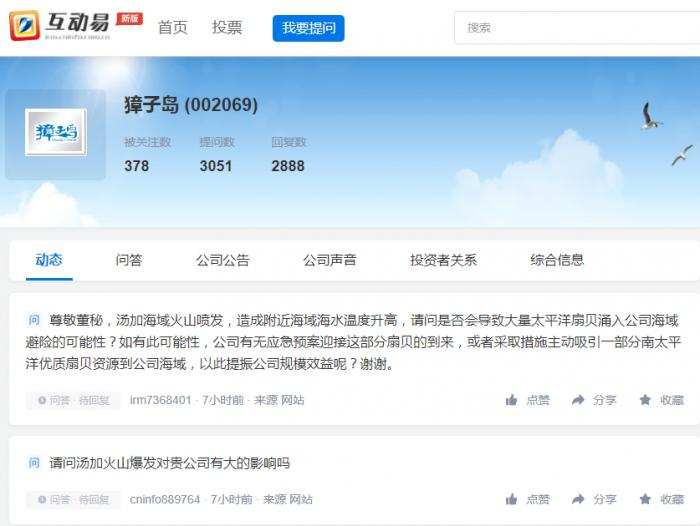Click thumbs-up 点赞 icon on cninfo889764's question
The width and height of the screenshot is (700, 526).
point(512,499)
